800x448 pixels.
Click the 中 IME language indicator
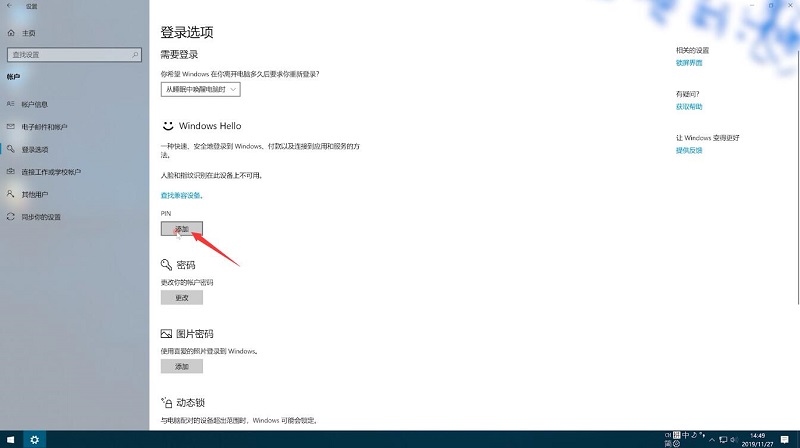click(x=686, y=435)
